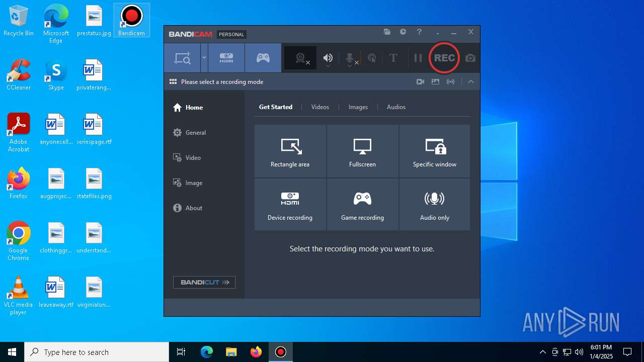The image size is (644, 362).
Task: Select Recycle Bin desktop icon
Action: click(19, 21)
